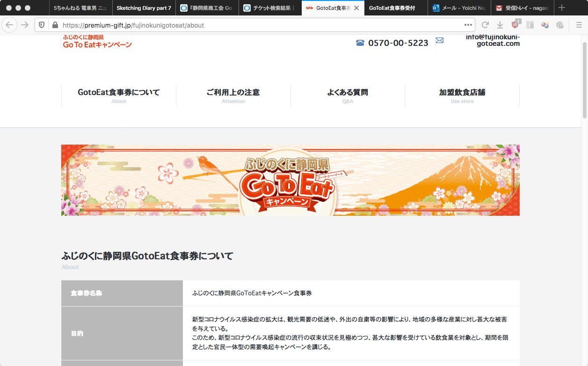Switch to the メール - Yoichi tab

coord(459,8)
